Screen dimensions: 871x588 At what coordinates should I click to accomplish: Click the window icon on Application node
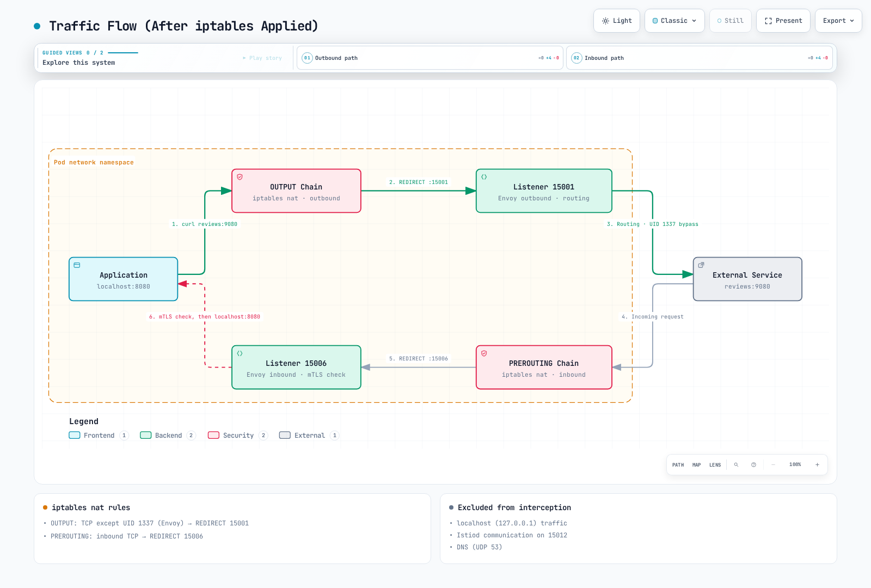coord(77,265)
